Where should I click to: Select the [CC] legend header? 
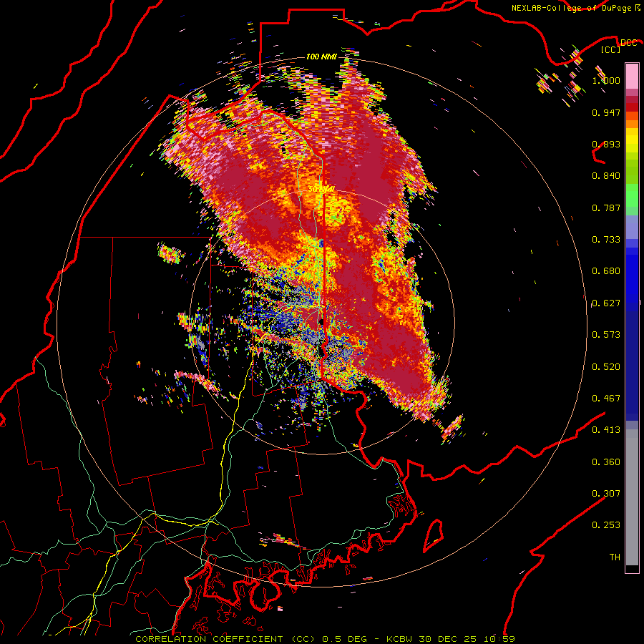611,49
